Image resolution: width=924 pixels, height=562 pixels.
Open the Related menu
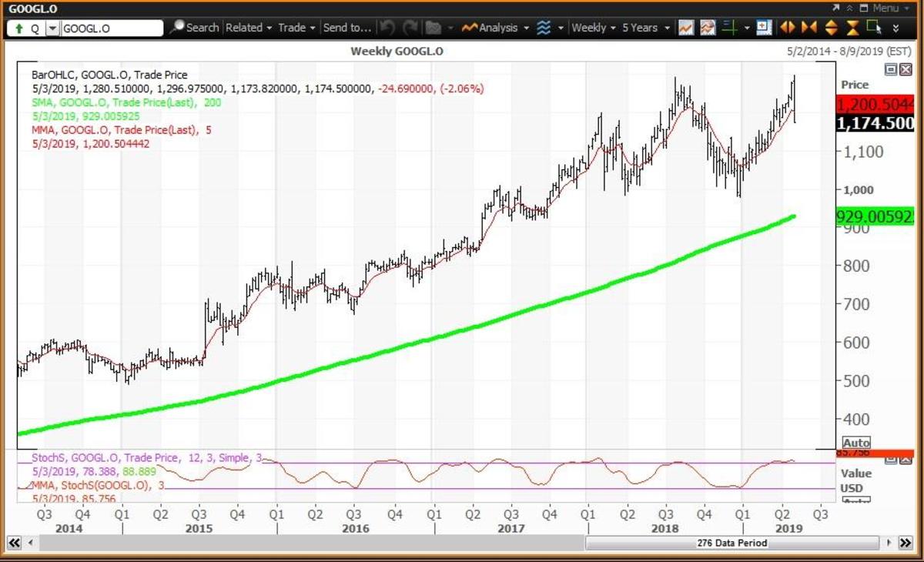246,28
